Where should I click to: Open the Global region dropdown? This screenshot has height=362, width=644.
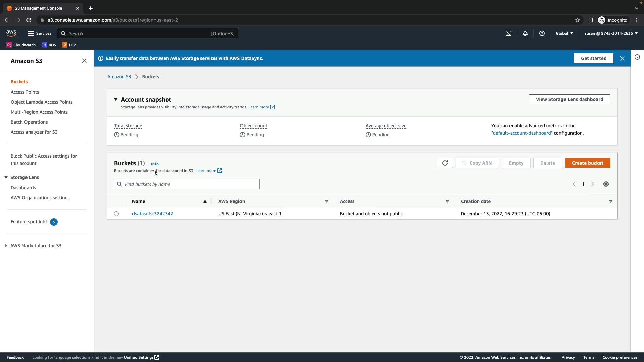tap(564, 33)
